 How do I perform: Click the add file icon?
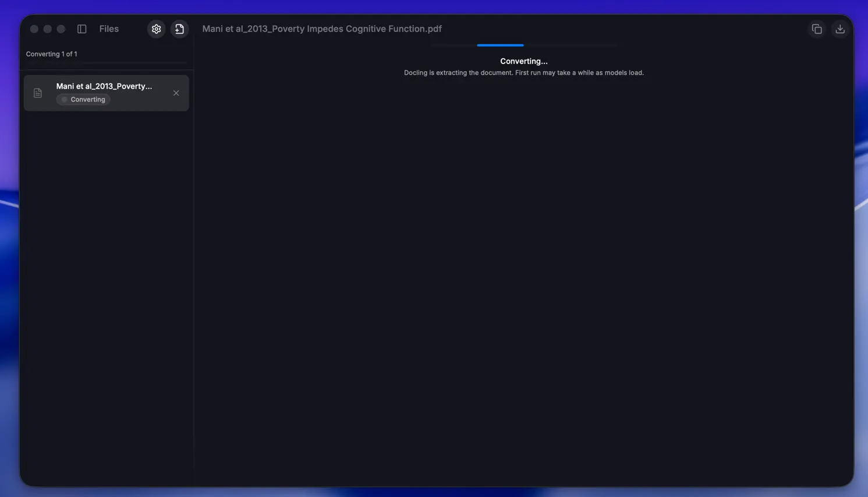coord(179,29)
